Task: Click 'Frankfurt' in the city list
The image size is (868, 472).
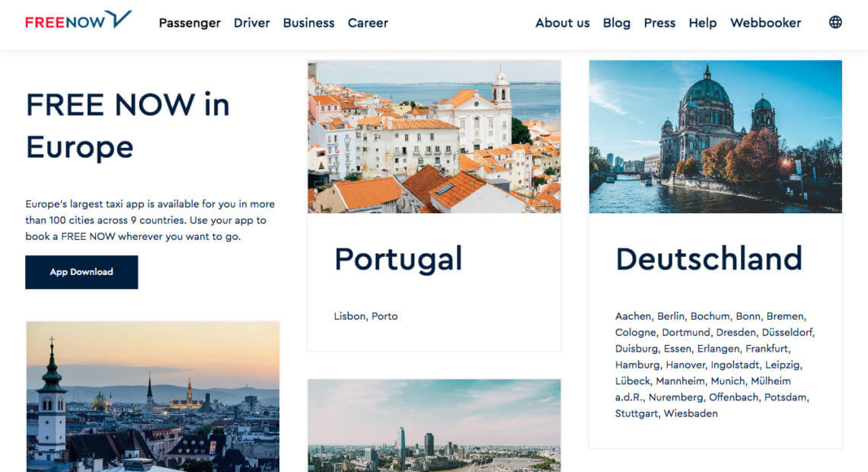Action: pyautogui.click(x=766, y=349)
